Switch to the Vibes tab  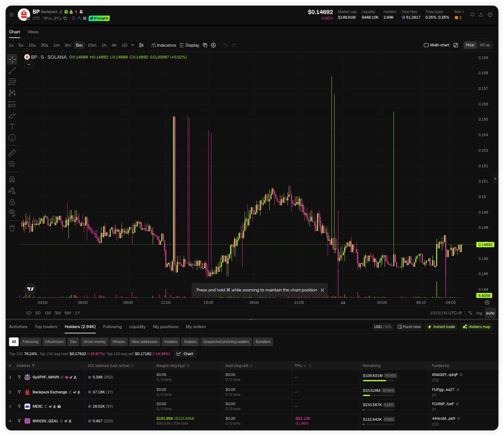tap(33, 32)
